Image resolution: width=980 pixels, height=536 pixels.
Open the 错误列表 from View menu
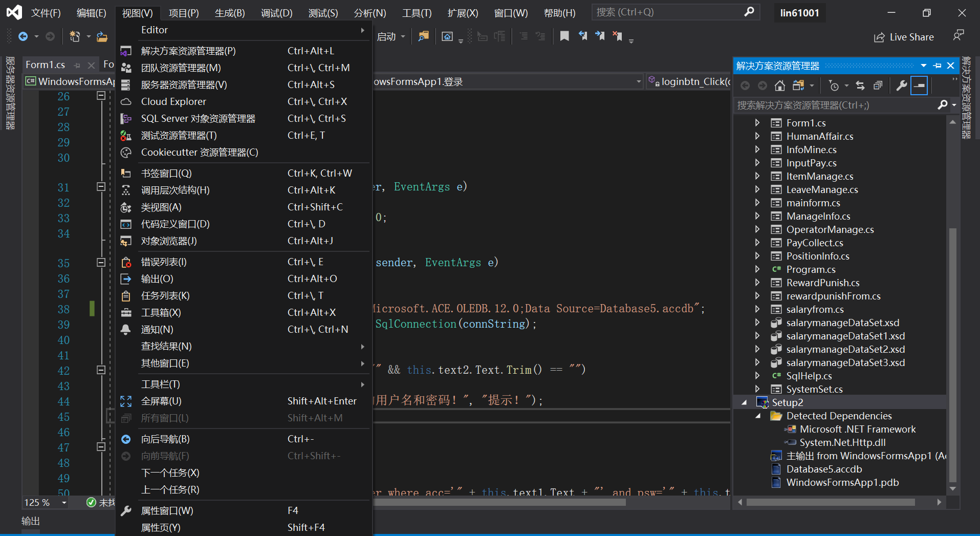[163, 262]
